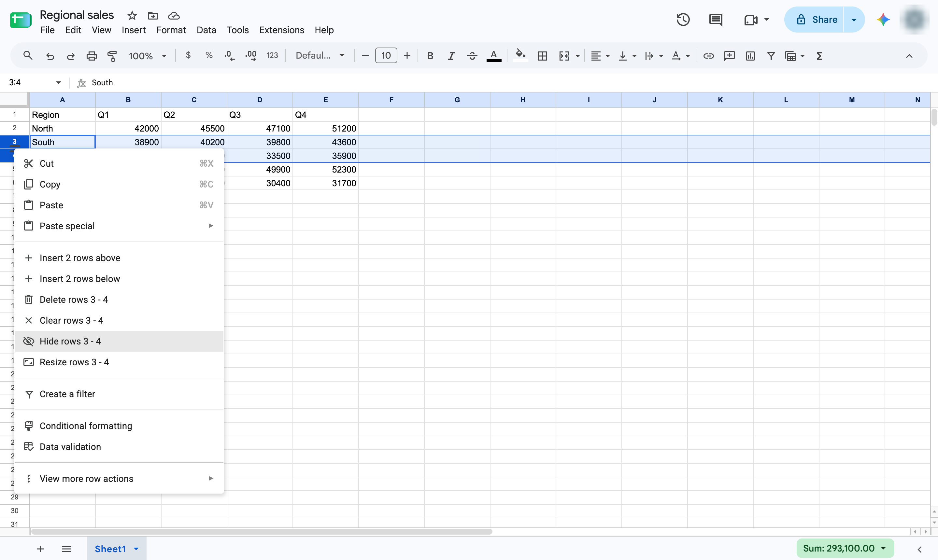Open version history clock icon
The image size is (938, 560).
coord(683,20)
